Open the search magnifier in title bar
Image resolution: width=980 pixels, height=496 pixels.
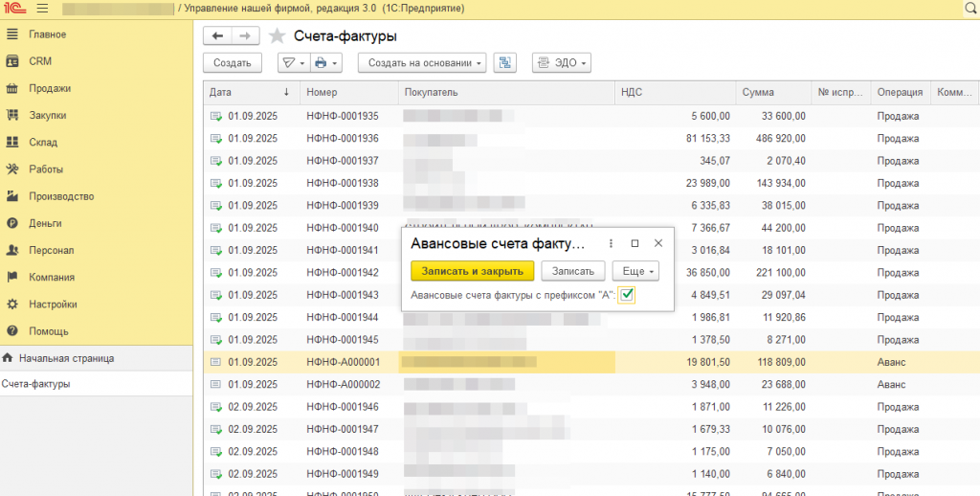click(x=970, y=9)
